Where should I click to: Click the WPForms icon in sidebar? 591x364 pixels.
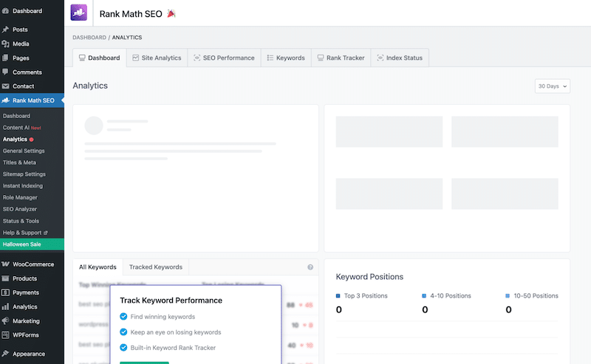(x=5, y=335)
